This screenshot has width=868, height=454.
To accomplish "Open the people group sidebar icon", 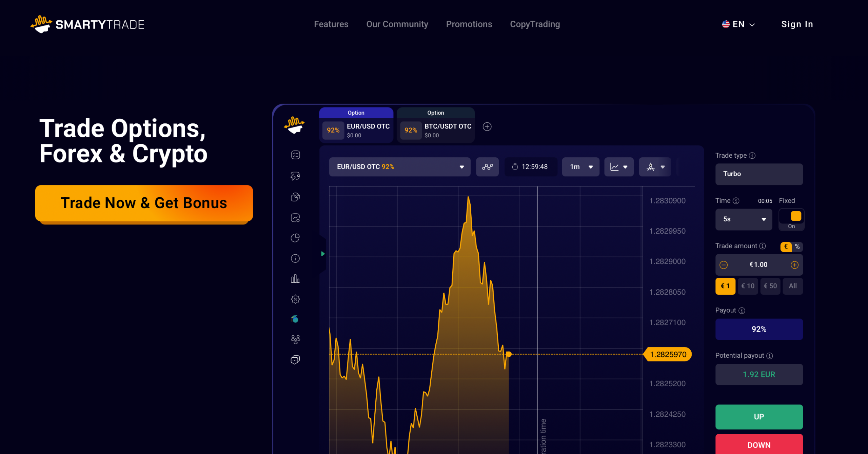I will [x=295, y=339].
